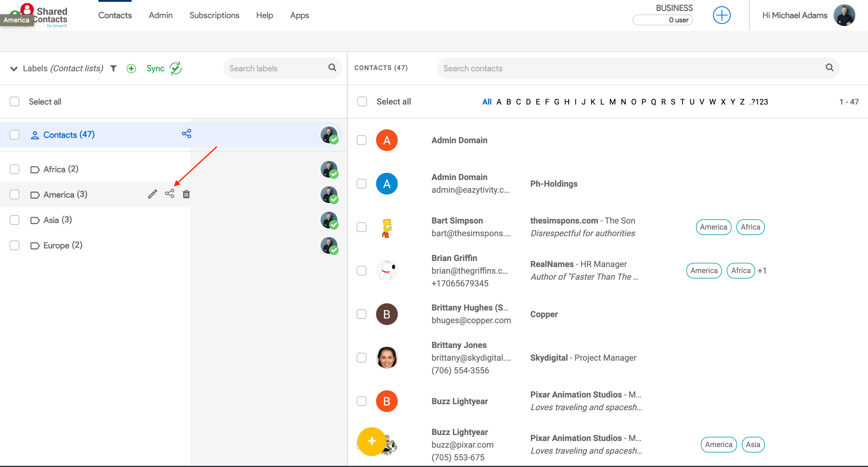Click the share icon next to Contacts (47)
The image size is (868, 467).
coord(186,134)
